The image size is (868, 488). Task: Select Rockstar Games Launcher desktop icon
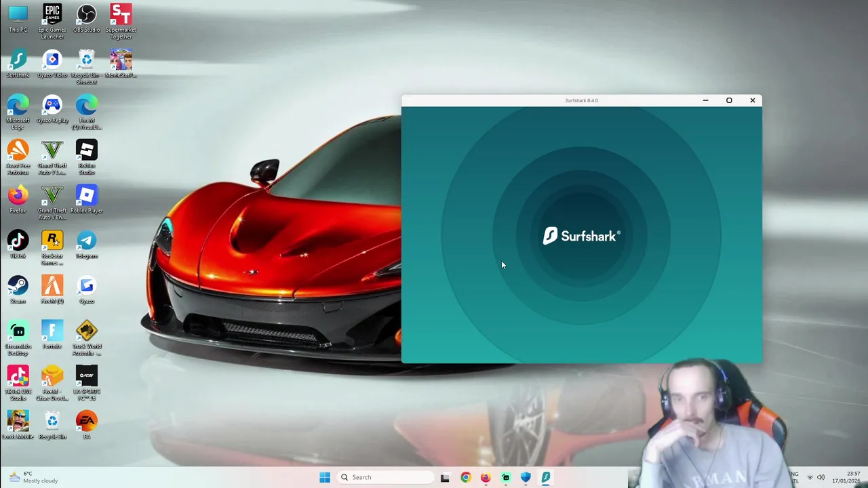[x=52, y=247]
